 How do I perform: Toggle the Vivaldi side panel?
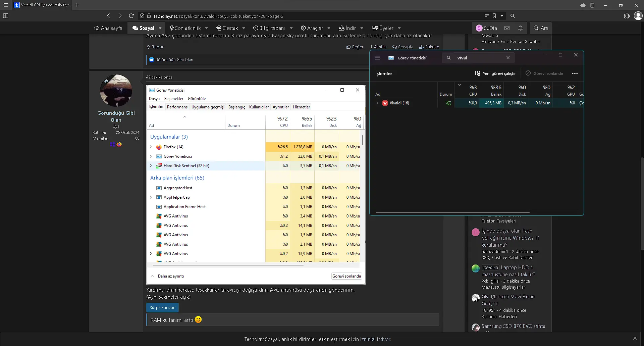click(x=6, y=16)
